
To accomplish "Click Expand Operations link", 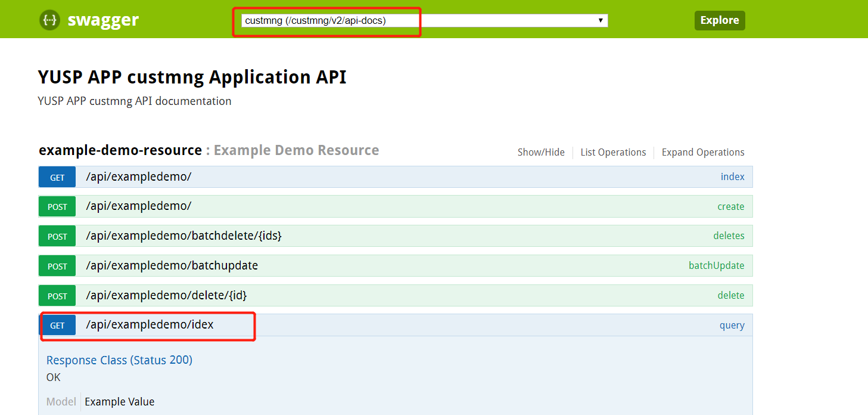I will pyautogui.click(x=703, y=152).
